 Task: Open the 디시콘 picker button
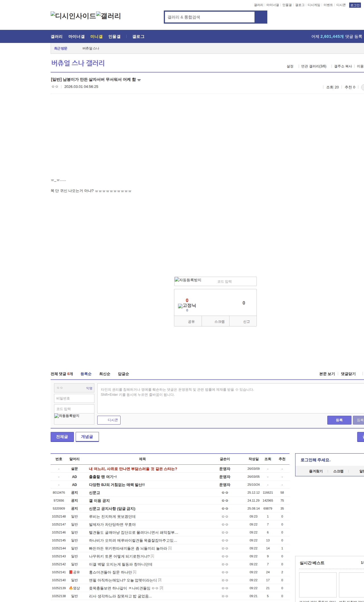(109, 420)
